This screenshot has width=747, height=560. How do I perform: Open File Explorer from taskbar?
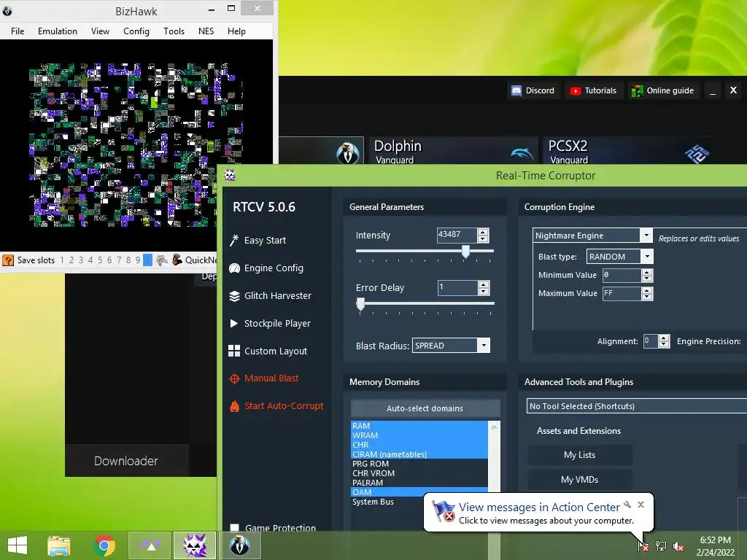click(59, 545)
